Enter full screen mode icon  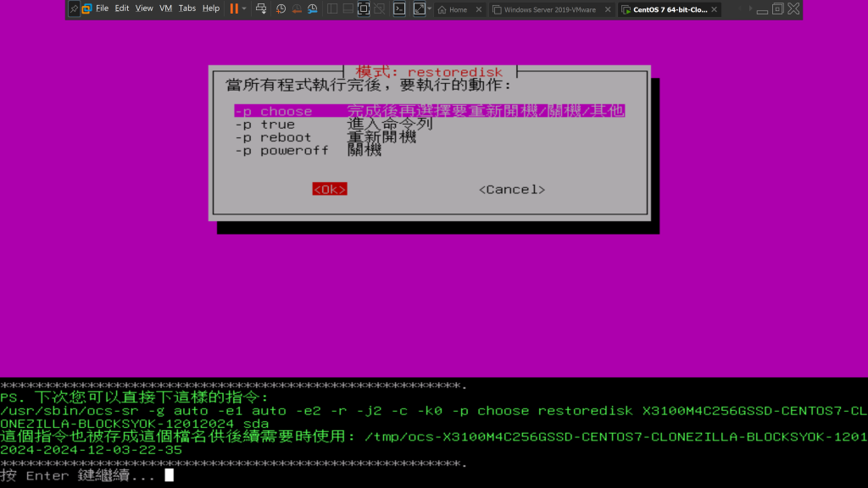364,9
